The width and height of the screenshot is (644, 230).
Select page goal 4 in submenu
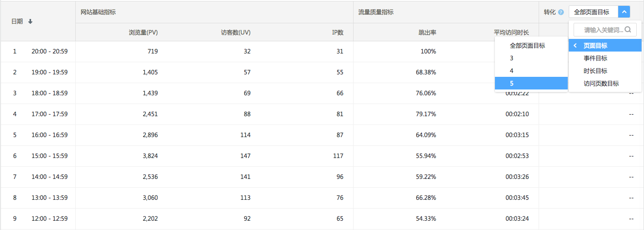tap(512, 71)
